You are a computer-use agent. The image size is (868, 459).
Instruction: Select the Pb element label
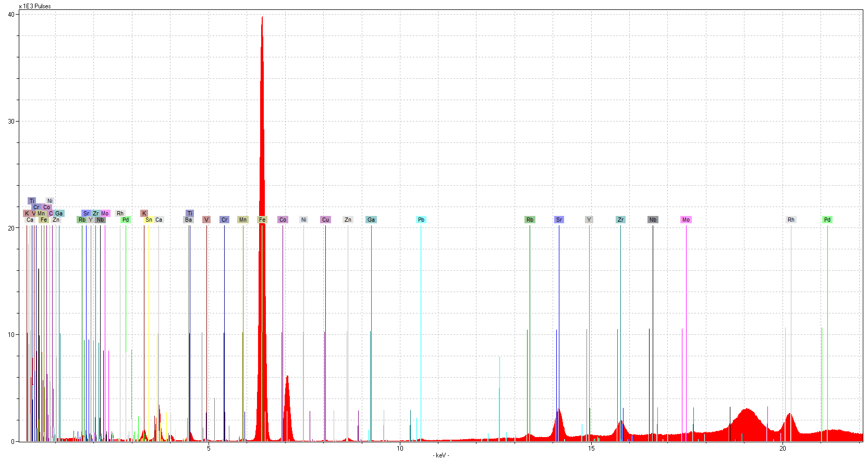coord(421,220)
